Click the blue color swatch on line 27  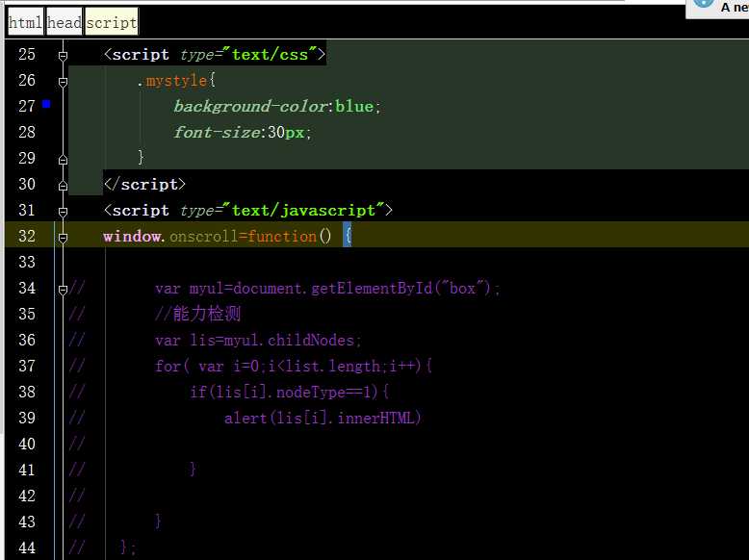[x=46, y=104]
